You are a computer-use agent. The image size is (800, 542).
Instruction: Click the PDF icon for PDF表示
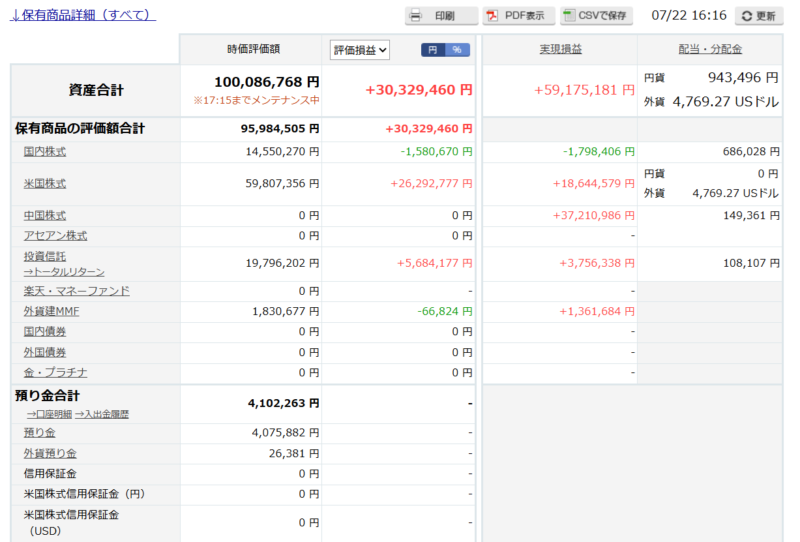click(492, 16)
